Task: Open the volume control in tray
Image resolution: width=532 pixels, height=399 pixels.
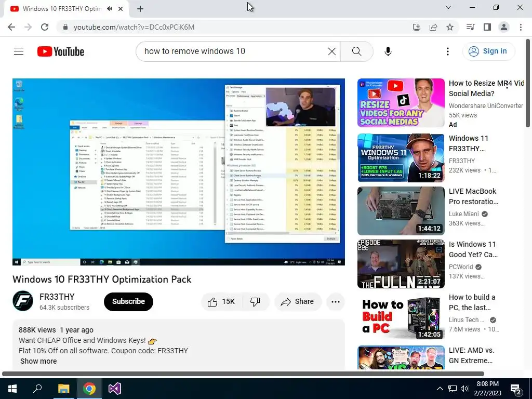Action: [464, 389]
